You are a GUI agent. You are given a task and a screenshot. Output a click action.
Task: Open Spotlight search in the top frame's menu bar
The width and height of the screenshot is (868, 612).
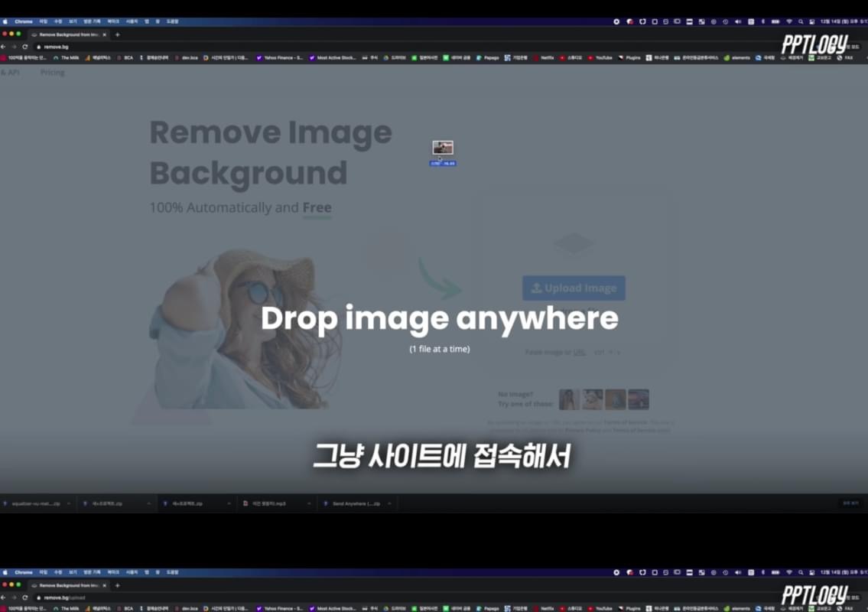801,21
